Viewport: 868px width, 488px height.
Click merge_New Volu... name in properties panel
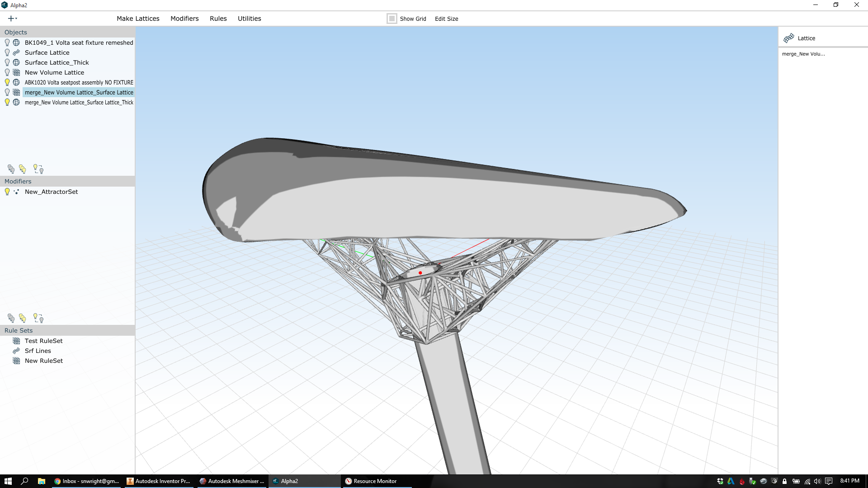point(803,54)
